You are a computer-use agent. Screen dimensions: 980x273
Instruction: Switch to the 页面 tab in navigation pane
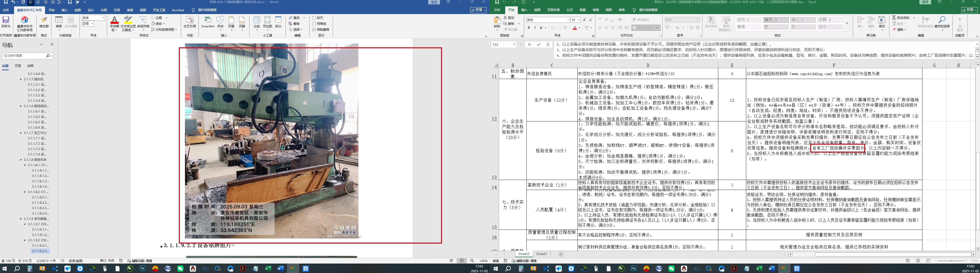pyautogui.click(x=18, y=66)
